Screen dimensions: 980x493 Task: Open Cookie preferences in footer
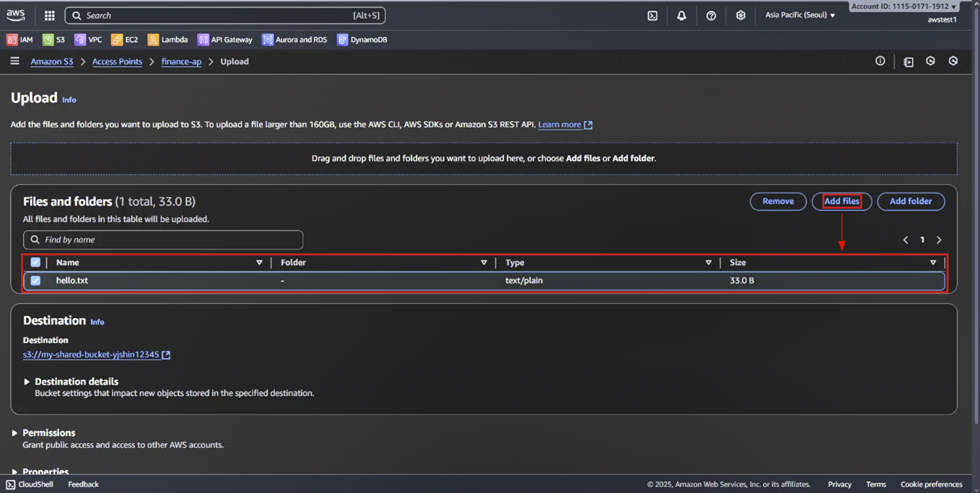click(x=931, y=484)
